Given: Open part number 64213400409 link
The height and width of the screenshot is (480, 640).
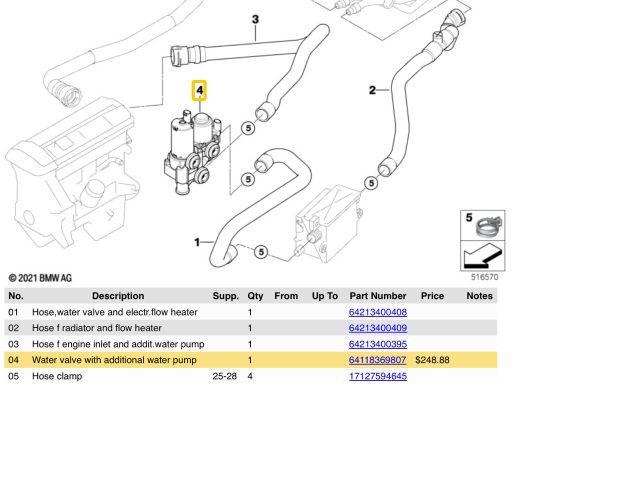Looking at the screenshot, I should [377, 328].
